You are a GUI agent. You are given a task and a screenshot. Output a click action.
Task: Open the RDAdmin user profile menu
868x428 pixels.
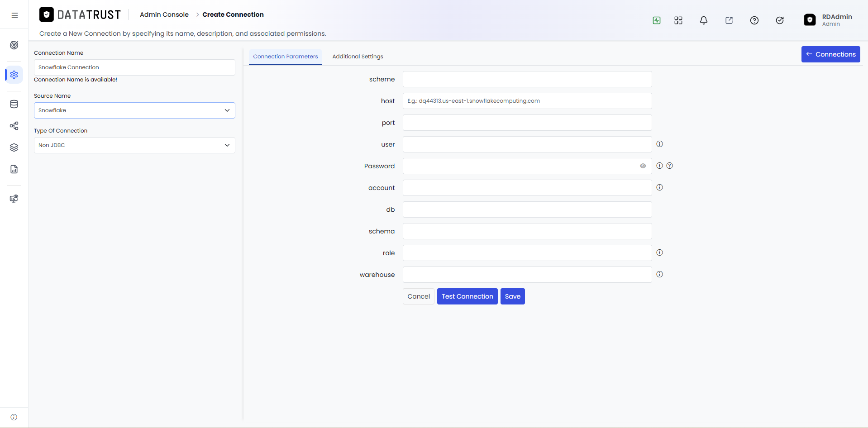tap(828, 20)
